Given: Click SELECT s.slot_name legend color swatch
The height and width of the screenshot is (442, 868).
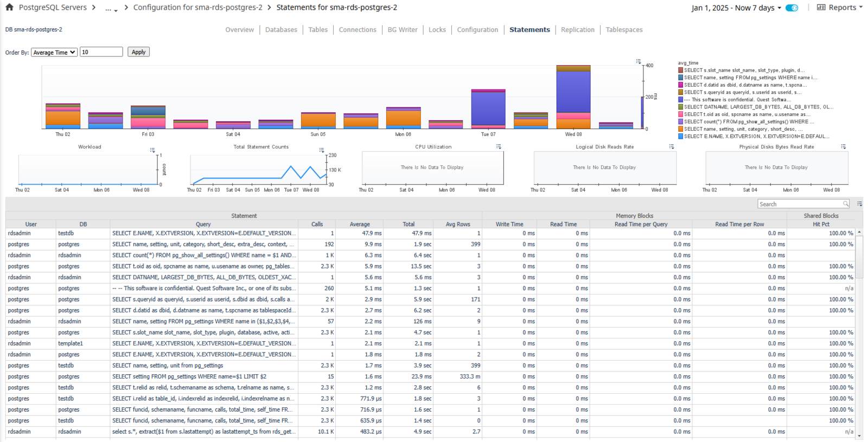Looking at the screenshot, I should coord(681,71).
